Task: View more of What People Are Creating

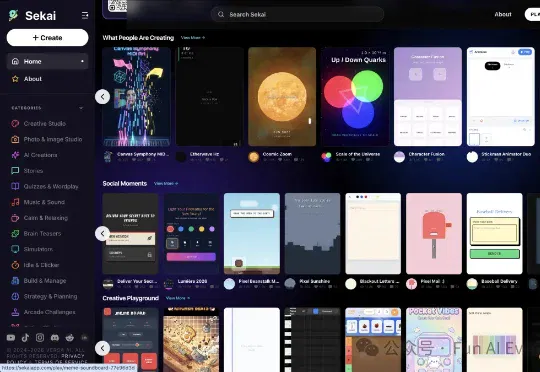Action: [x=193, y=38]
